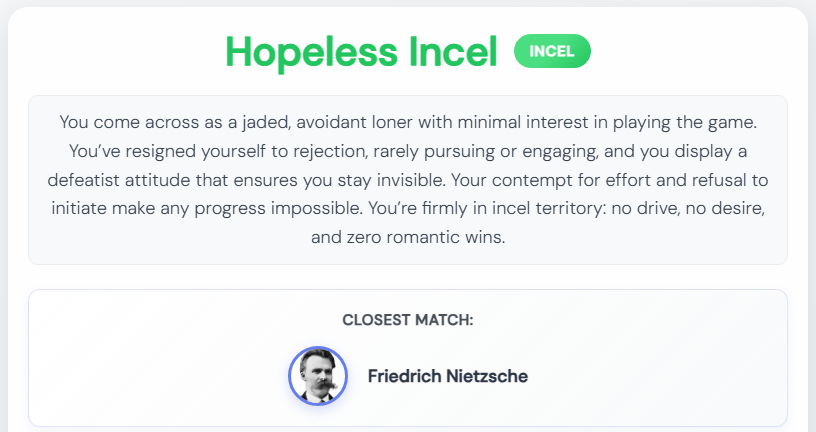Click the word 'Friedrich' beside the portrait
816x432 pixels.
404,376
